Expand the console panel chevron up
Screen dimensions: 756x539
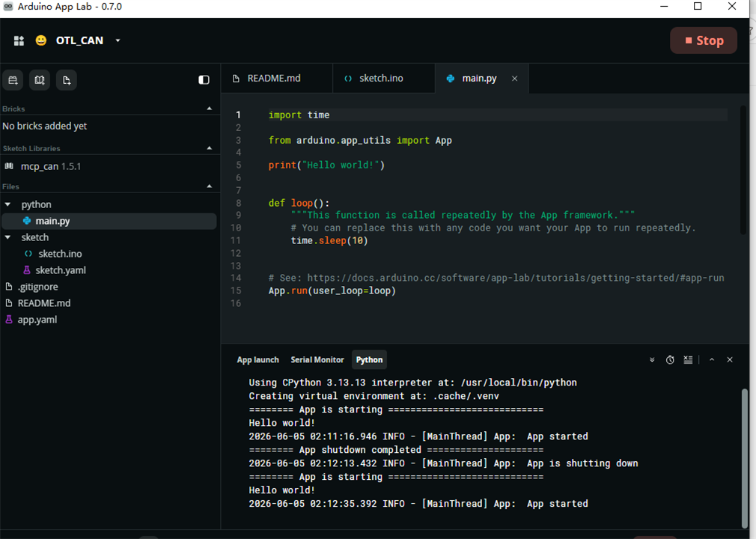click(x=712, y=359)
